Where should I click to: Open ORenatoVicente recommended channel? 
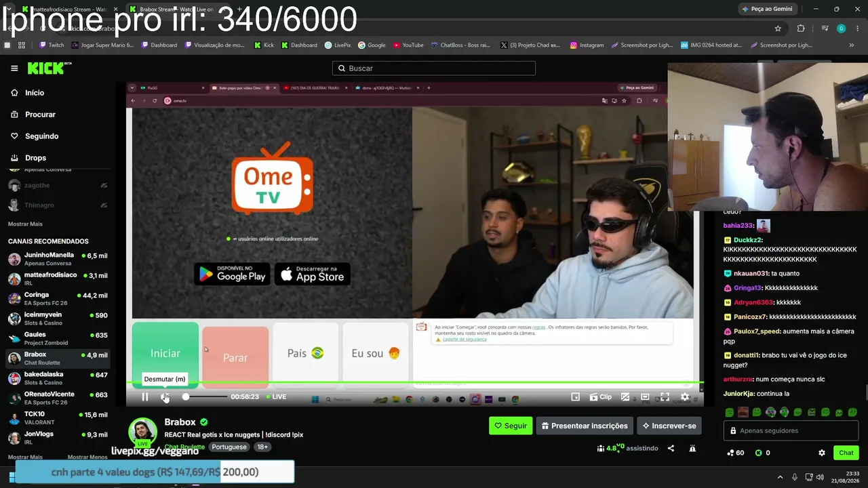[58, 398]
